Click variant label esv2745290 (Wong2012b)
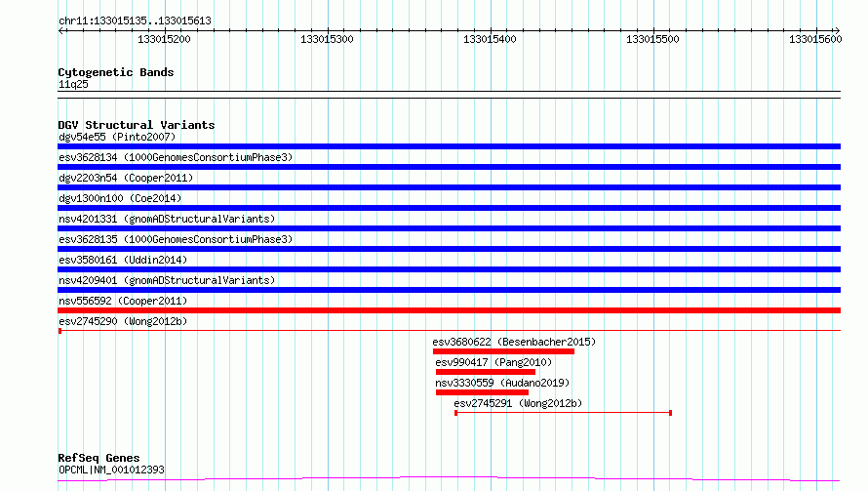 click(x=123, y=321)
